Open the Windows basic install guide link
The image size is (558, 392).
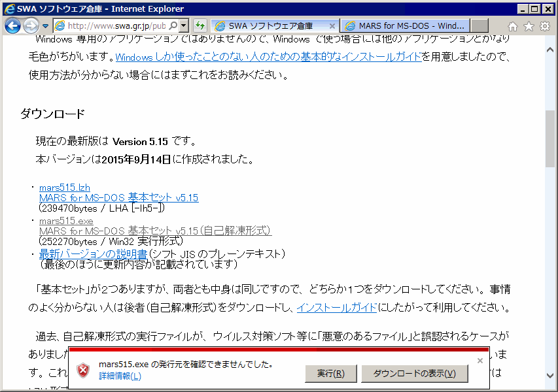268,57
